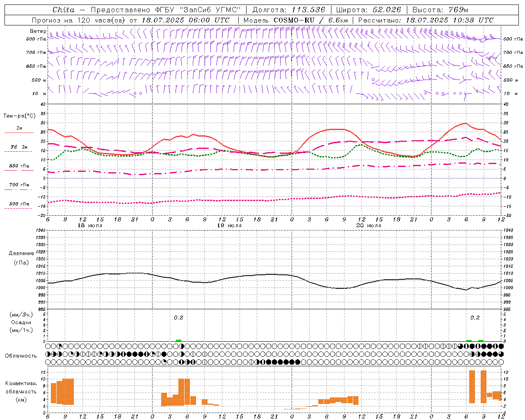
Task: Click the dotted line sample under 'Td 2м'
Action: tap(18, 152)
